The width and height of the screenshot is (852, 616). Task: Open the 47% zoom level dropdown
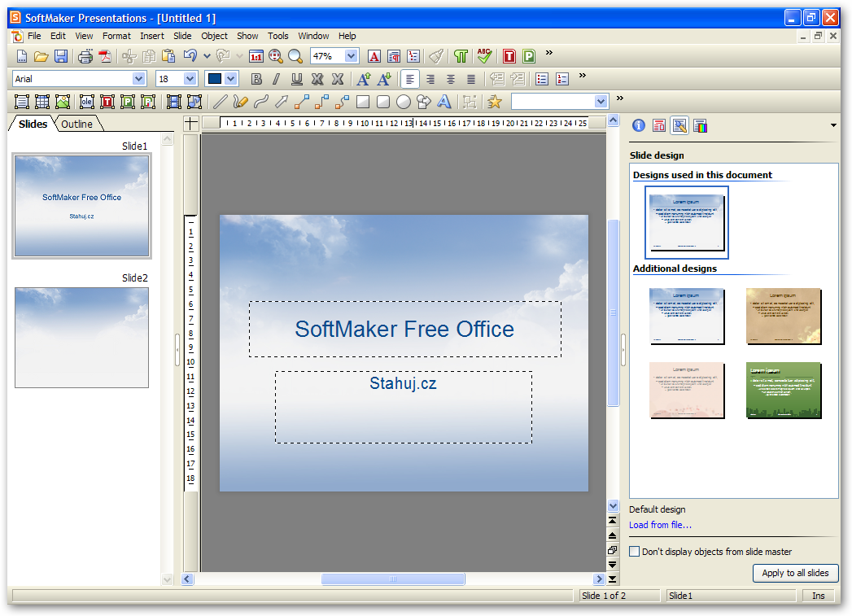pos(351,56)
